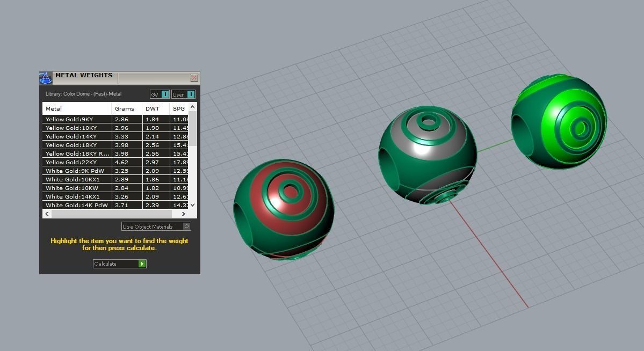
Task: Select the White Gold:9K PdW row
Action: pyautogui.click(x=115, y=171)
